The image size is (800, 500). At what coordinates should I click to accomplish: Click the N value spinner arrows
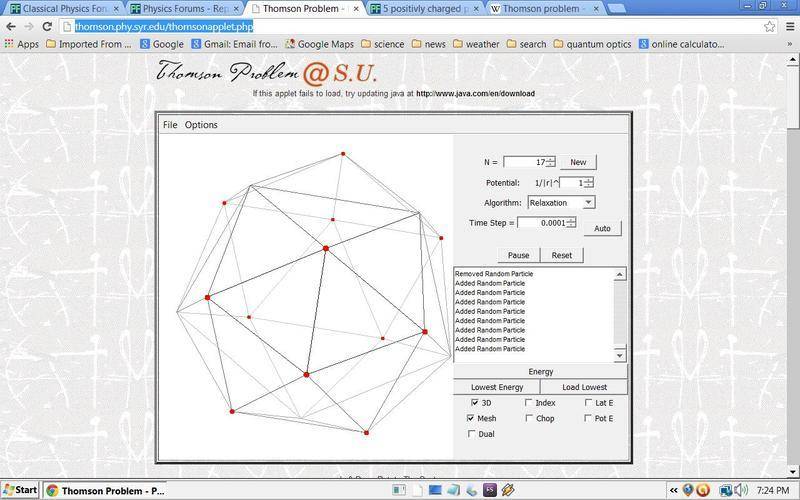coord(551,162)
